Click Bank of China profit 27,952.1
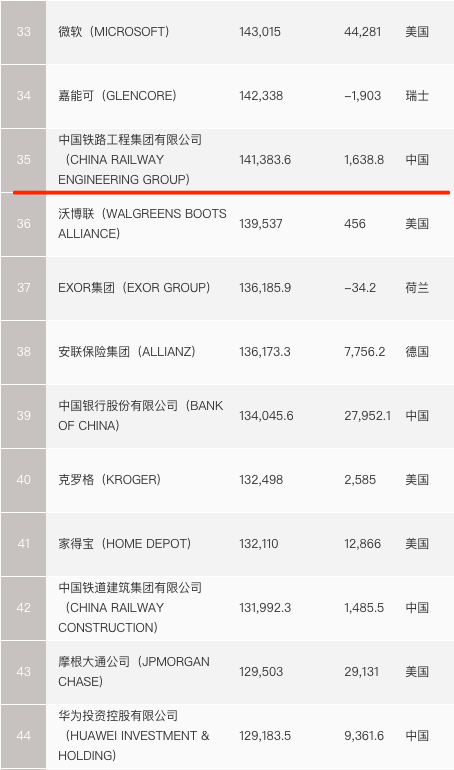The width and height of the screenshot is (454, 770). click(x=367, y=415)
